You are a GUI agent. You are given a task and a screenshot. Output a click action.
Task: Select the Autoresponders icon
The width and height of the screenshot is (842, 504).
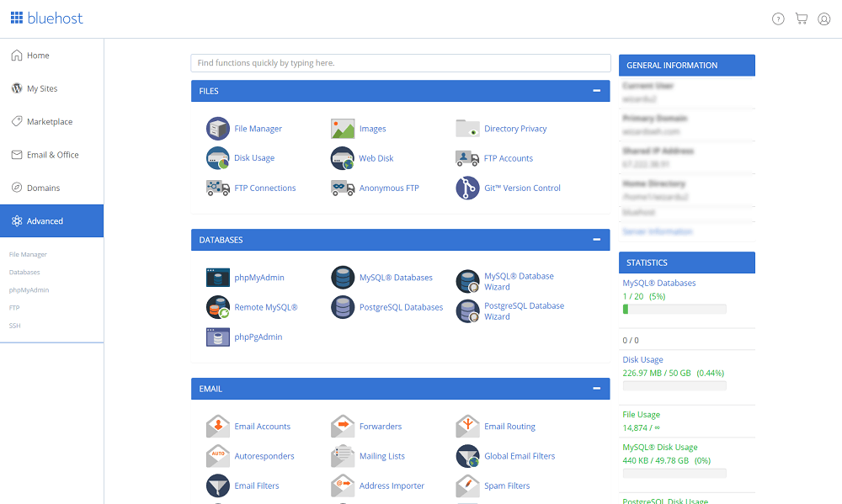tap(217, 456)
